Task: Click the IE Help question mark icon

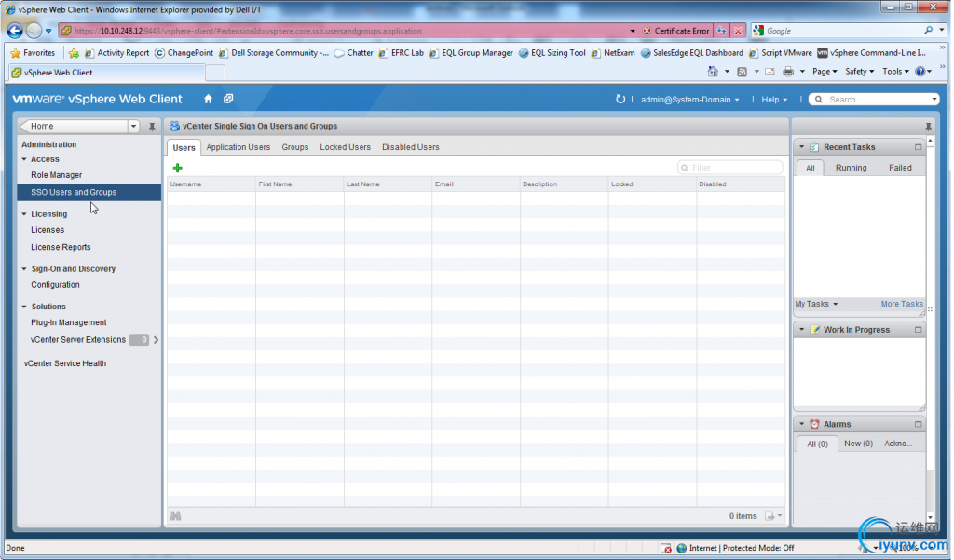Action: (920, 72)
